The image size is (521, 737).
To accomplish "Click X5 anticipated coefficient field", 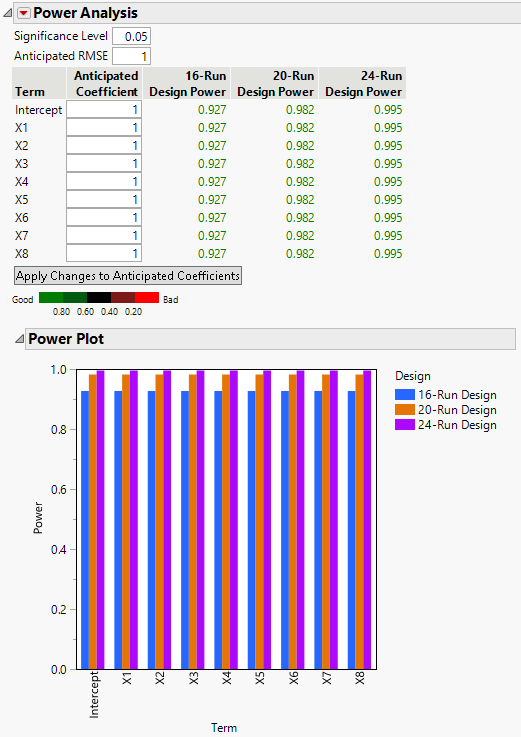I will (104, 200).
